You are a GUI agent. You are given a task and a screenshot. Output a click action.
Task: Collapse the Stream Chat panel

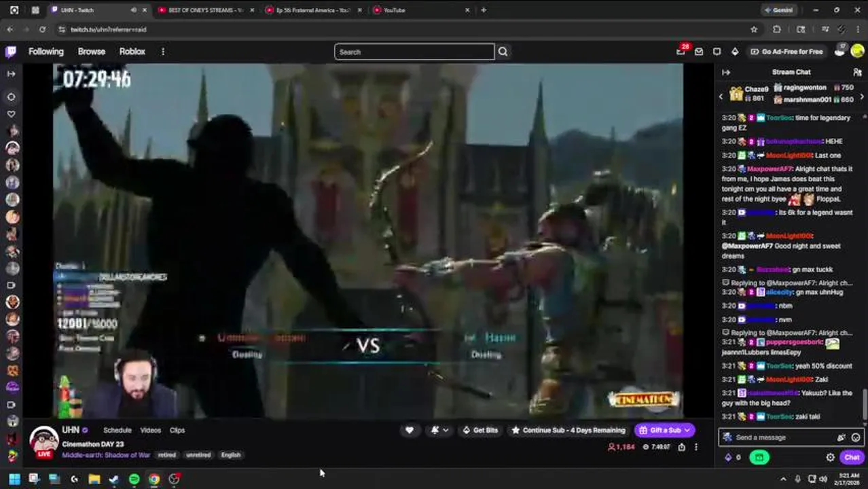tap(726, 72)
